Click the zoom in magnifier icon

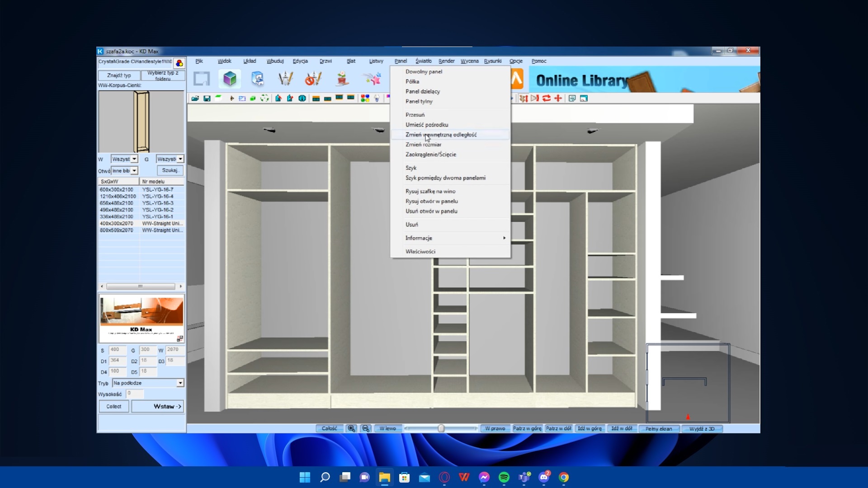coord(351,428)
